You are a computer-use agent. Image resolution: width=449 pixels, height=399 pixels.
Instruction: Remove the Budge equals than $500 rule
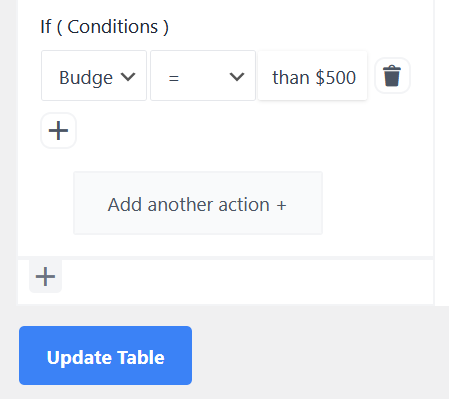point(392,76)
